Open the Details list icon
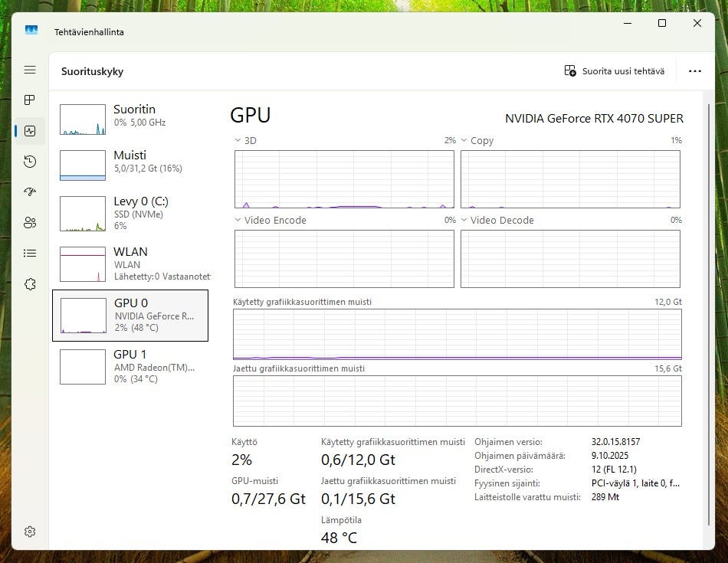The height and width of the screenshot is (563, 728). (x=30, y=253)
